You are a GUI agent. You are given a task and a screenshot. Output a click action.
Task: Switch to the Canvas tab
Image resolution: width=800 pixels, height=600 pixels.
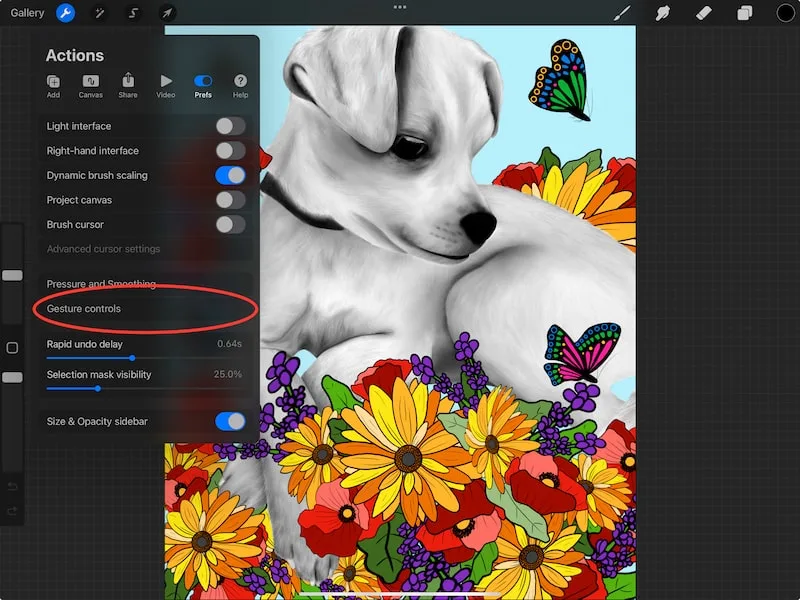(91, 85)
